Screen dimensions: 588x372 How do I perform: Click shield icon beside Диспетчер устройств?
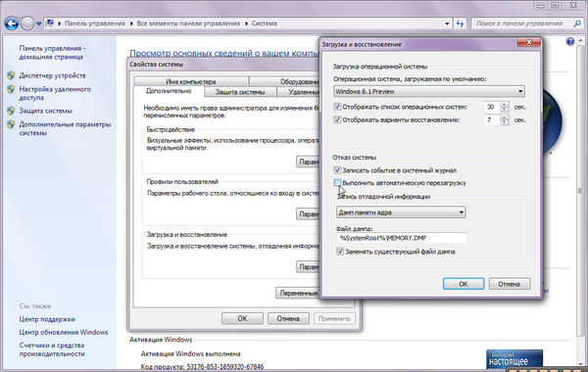coord(11,75)
